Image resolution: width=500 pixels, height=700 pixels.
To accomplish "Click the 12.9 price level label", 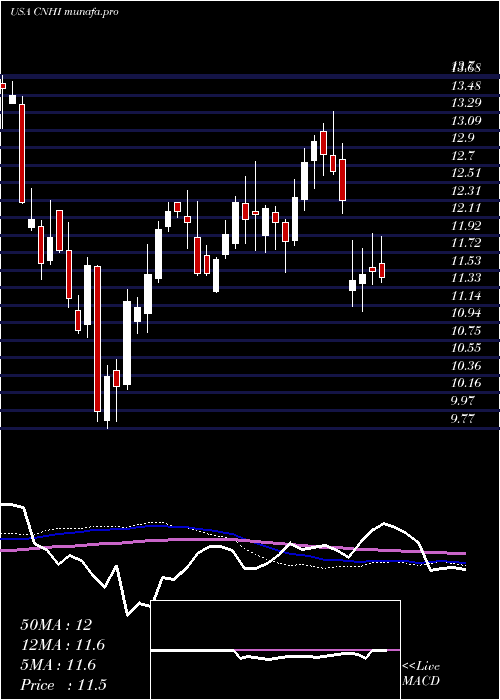I will tap(462, 138).
